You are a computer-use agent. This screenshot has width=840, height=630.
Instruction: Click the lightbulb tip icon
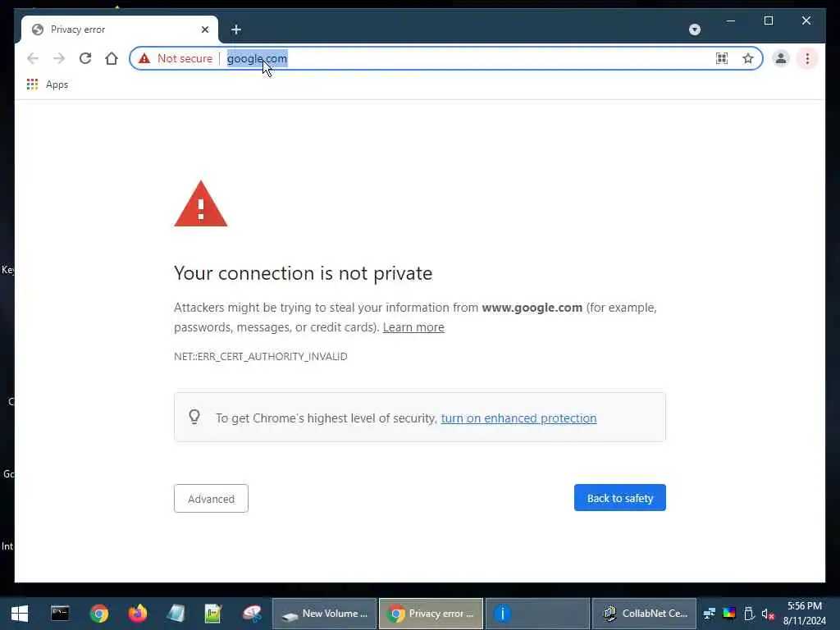[194, 417]
